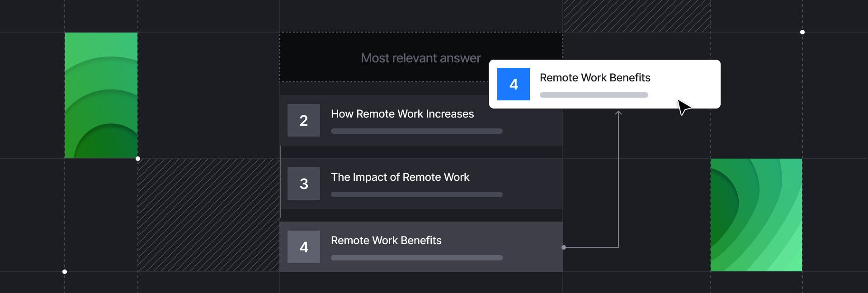The image size is (868, 293).
Task: Click the gray number 4 badge in the list
Action: 304,247
